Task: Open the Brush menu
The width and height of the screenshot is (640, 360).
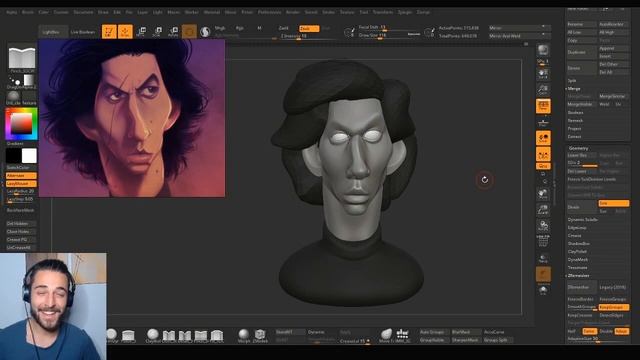Action: tap(28, 12)
